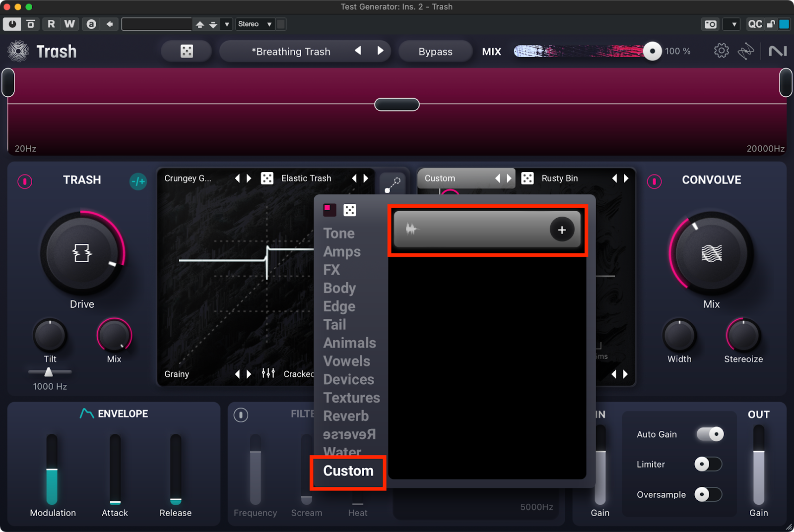Viewport: 794px width, 532px height.
Task: Click the lock icon next to QC
Action: pos(771,24)
